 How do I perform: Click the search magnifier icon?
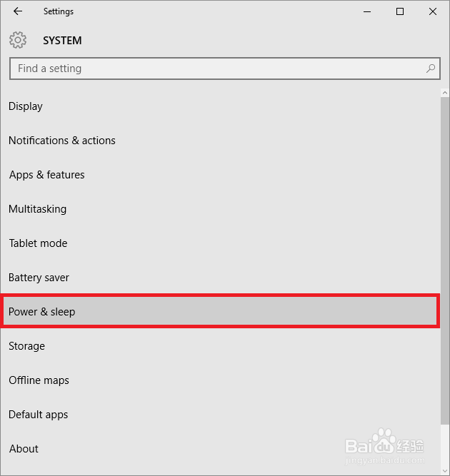[x=430, y=69]
